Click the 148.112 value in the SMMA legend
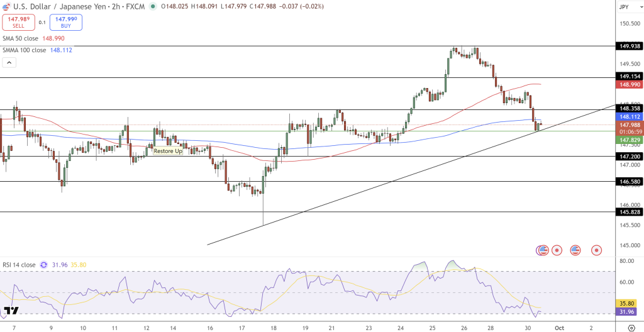644x332 pixels. pyautogui.click(x=61, y=50)
